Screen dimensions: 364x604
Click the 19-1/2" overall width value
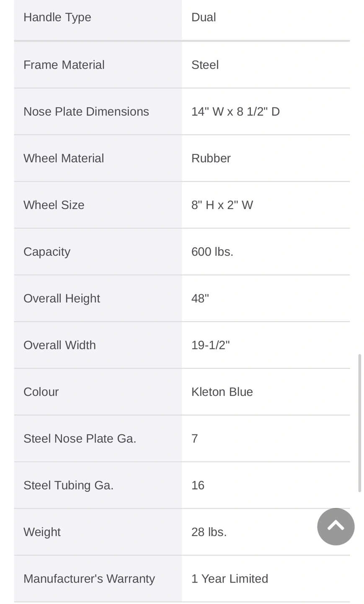tap(211, 345)
